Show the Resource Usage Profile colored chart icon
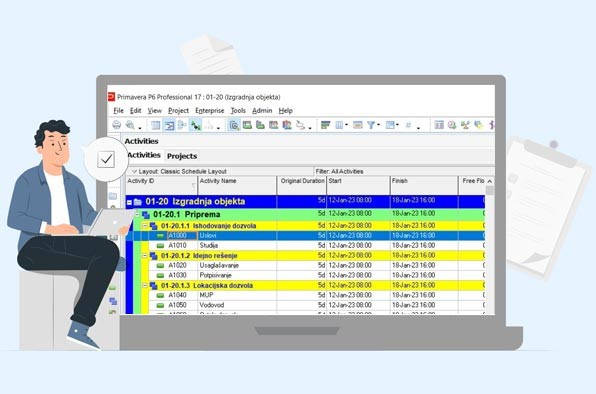596x394 pixels. coord(287,125)
